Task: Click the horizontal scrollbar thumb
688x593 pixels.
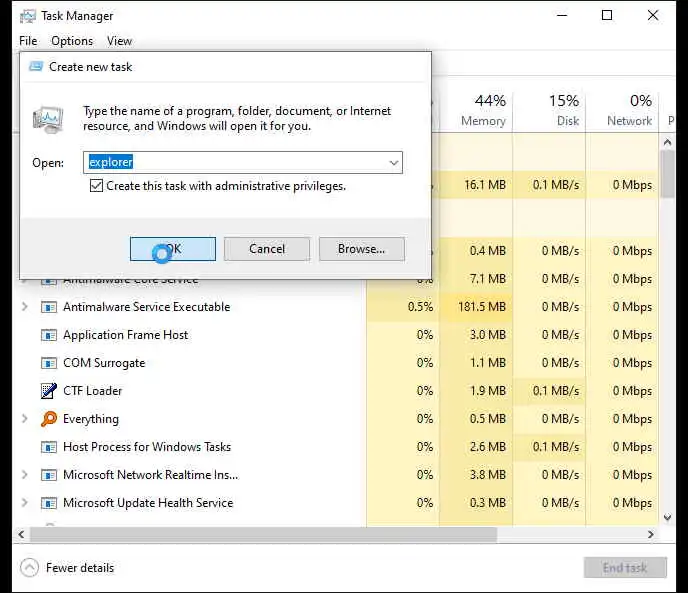Action: 263,534
